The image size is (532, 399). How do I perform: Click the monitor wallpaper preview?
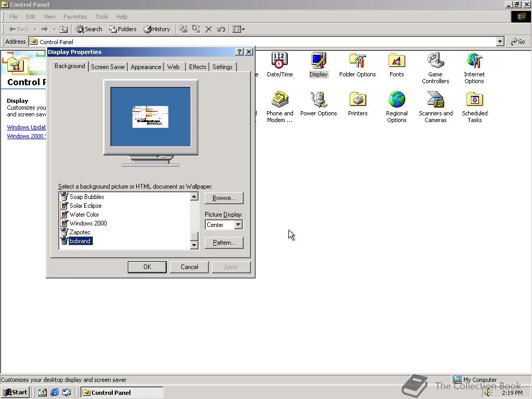[x=151, y=117]
